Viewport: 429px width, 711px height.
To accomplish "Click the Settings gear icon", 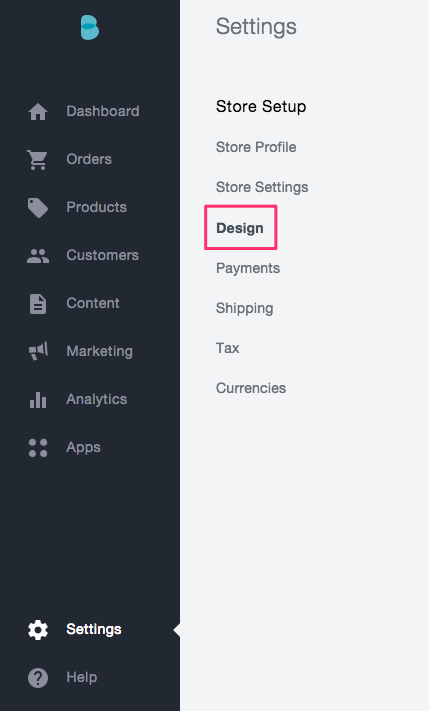I will click(x=38, y=630).
